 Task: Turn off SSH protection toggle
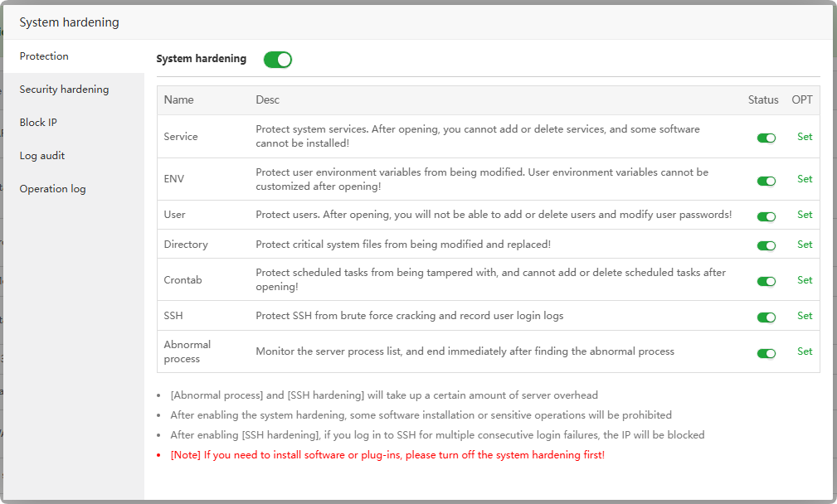[766, 317]
